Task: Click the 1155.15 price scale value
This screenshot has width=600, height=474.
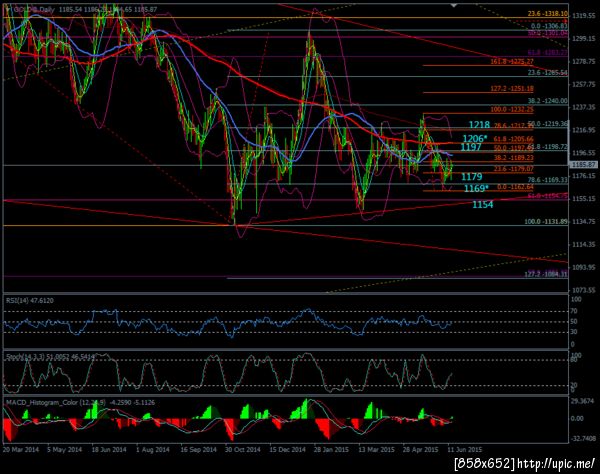Action: [x=584, y=199]
